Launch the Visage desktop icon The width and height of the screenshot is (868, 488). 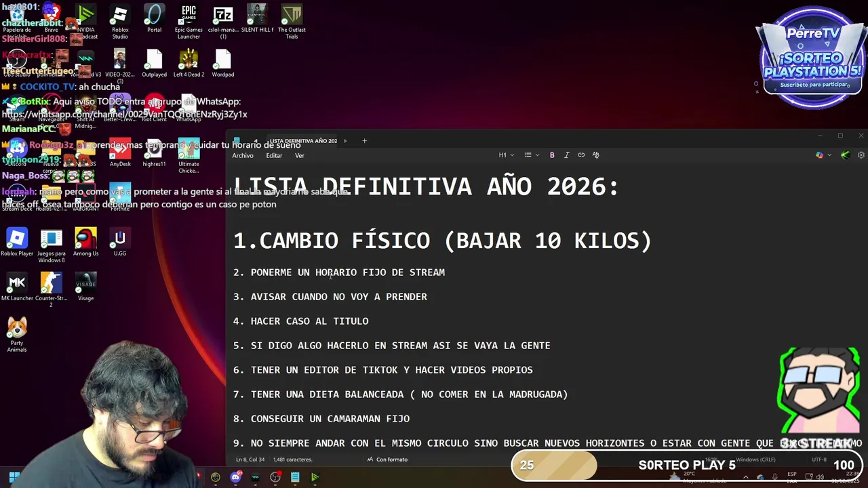click(x=85, y=287)
